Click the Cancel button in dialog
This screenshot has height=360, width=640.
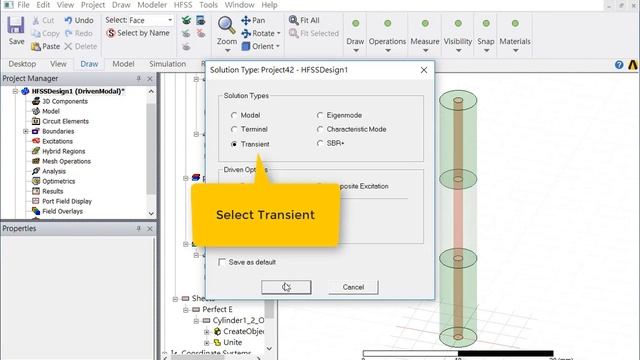(353, 287)
